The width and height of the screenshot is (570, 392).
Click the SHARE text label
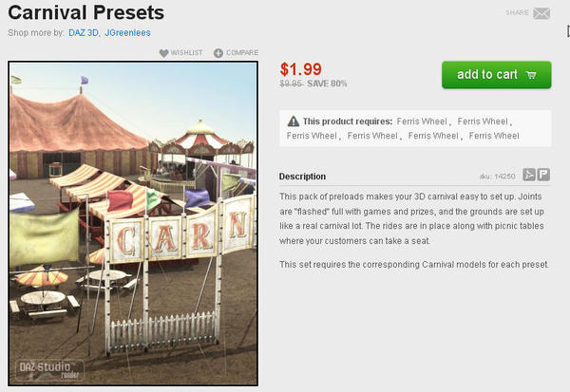[x=517, y=13]
